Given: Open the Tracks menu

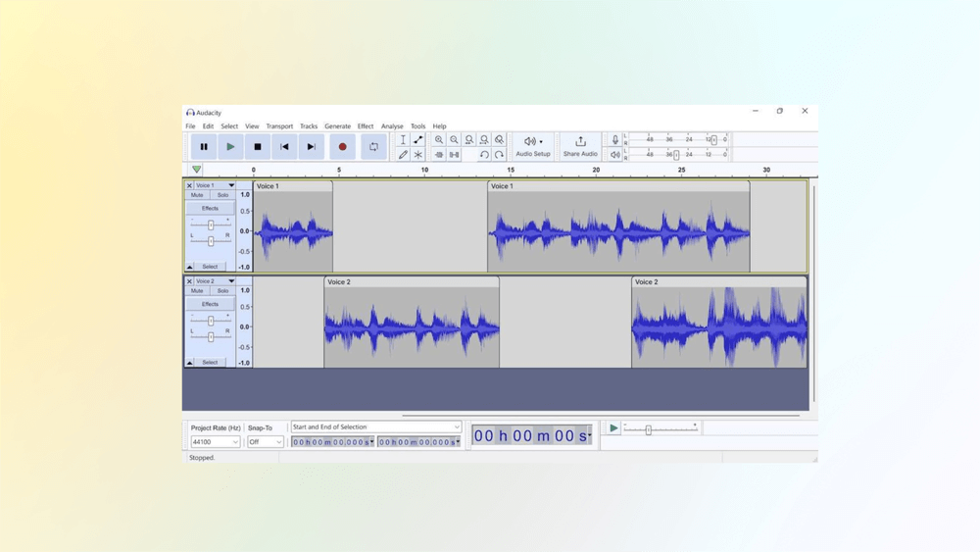Looking at the screenshot, I should click(x=309, y=126).
